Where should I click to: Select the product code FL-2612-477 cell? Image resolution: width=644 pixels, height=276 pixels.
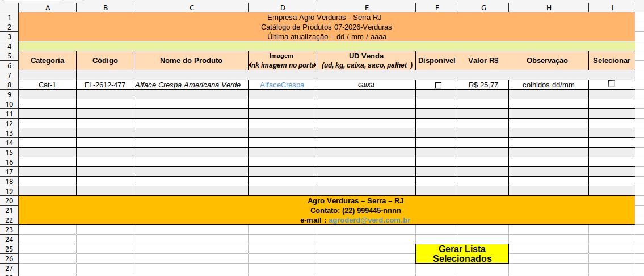coord(105,85)
